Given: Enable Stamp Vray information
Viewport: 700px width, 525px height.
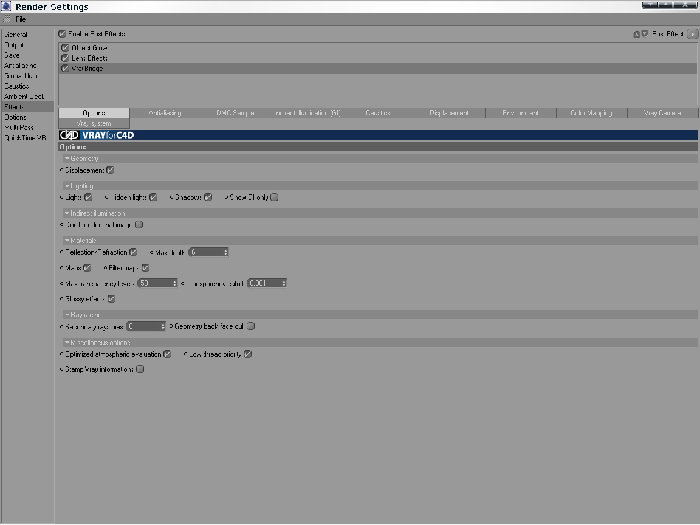Looking at the screenshot, I should pyautogui.click(x=140, y=369).
